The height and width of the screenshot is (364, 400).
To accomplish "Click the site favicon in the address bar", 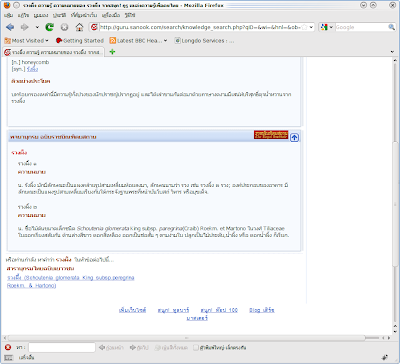I will 94,27.
